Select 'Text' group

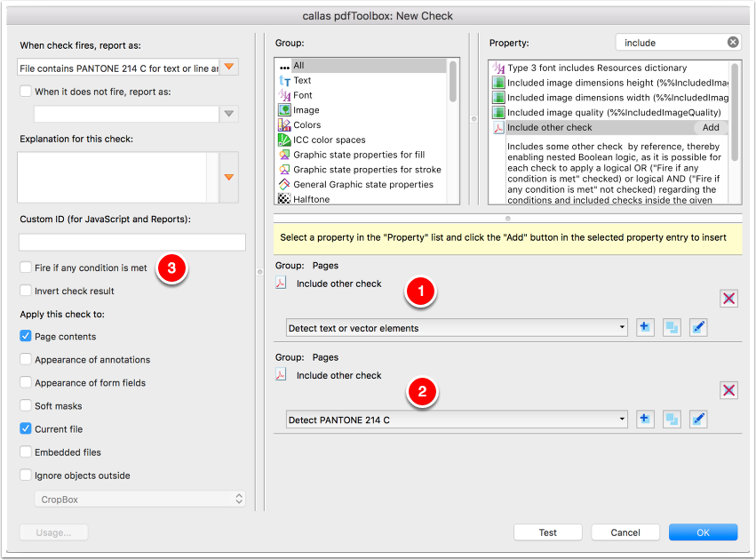tap(362, 81)
